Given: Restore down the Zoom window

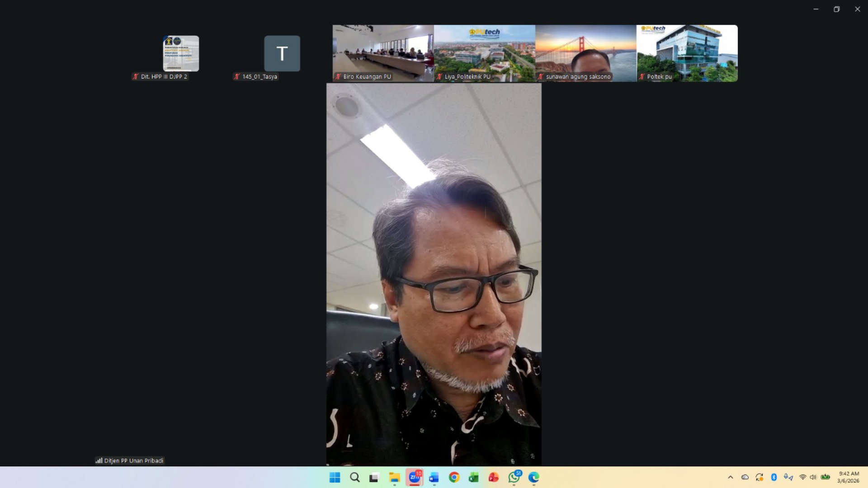Looking at the screenshot, I should click(836, 9).
